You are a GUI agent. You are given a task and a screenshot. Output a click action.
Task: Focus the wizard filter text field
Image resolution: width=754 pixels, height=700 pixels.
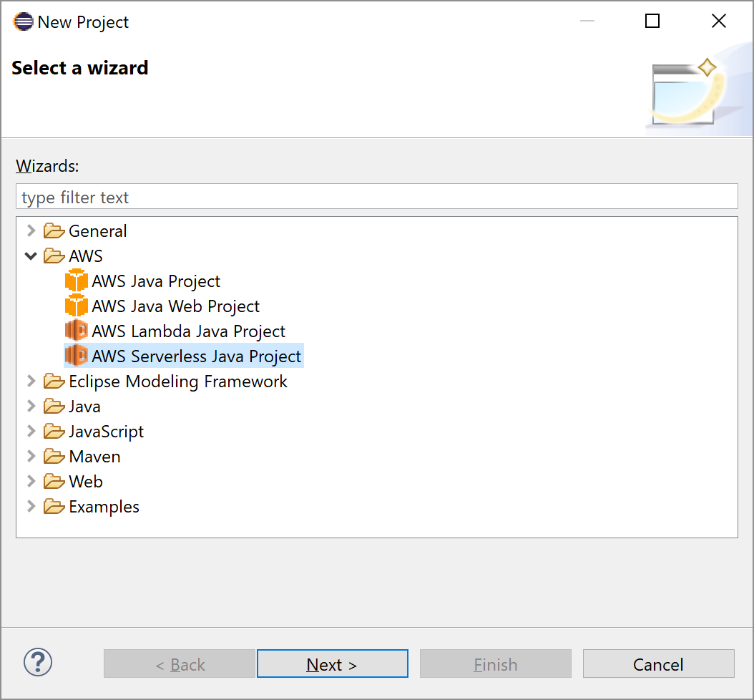tap(376, 197)
